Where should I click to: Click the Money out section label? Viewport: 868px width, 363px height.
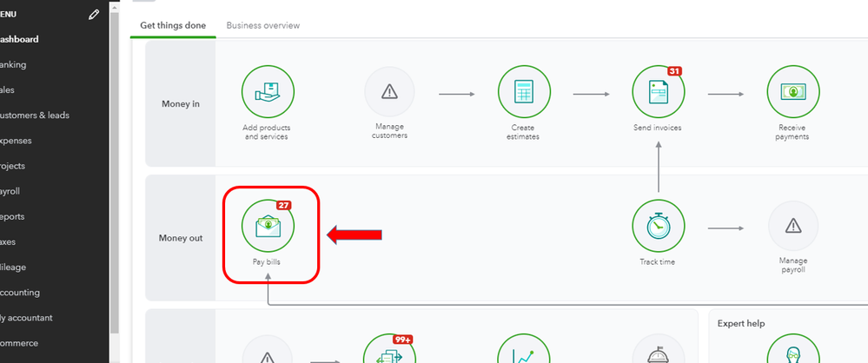[181, 238]
